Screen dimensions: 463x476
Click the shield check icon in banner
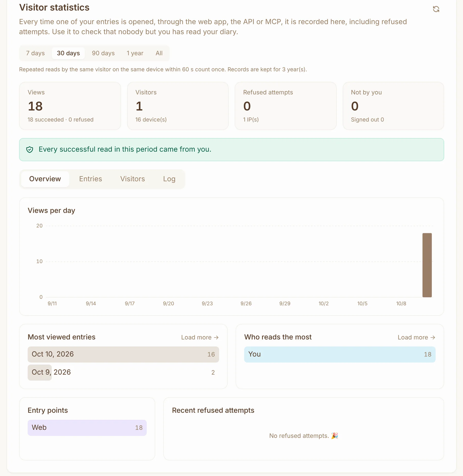tap(30, 150)
